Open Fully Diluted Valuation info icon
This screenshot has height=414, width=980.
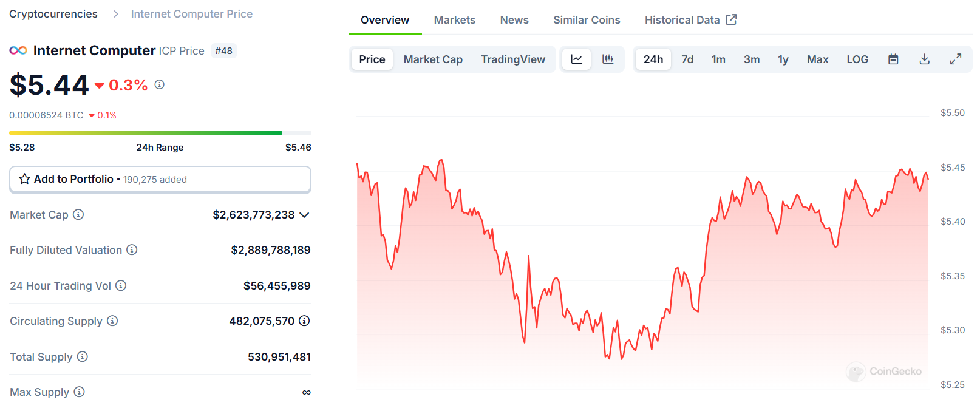coord(132,249)
